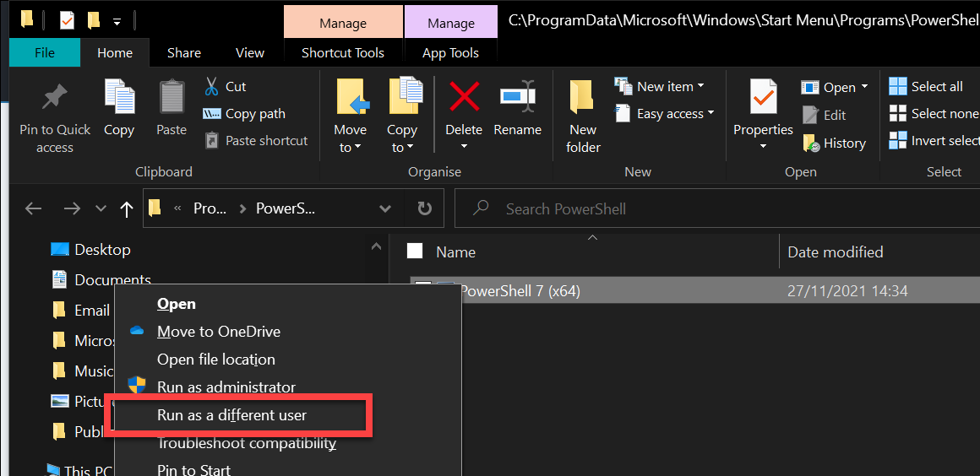Screen dimensions: 980x476
Task: Click Select none command
Action: pos(934,113)
